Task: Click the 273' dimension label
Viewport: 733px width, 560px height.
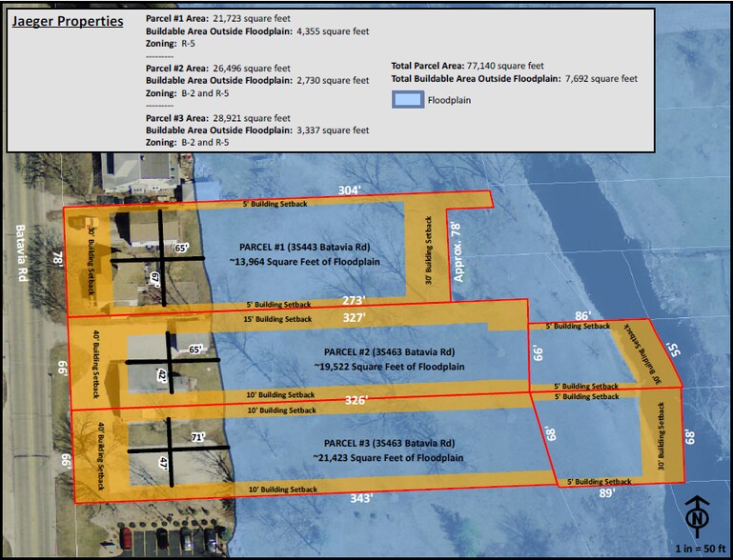Action: pos(354,301)
